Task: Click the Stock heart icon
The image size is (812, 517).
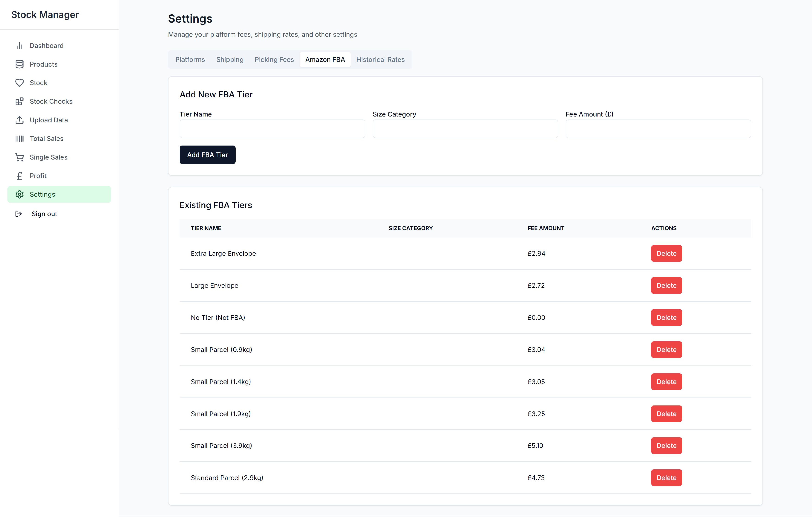Action: (20, 83)
